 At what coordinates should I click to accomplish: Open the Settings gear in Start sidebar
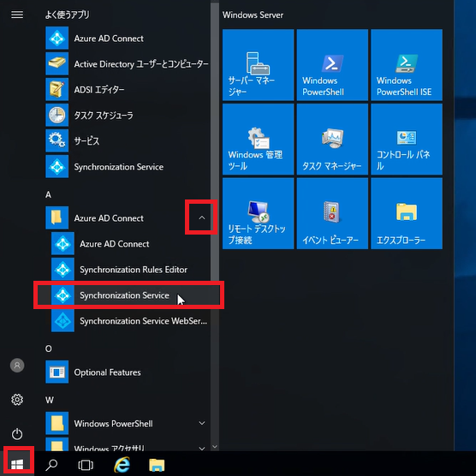(x=17, y=400)
